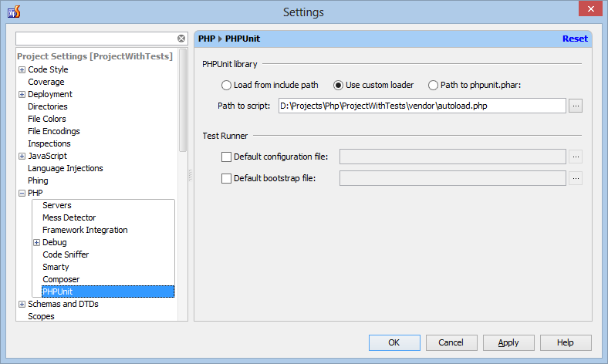Enable Default configuration file checkbox
Image resolution: width=608 pixels, height=364 pixels.
tap(226, 157)
